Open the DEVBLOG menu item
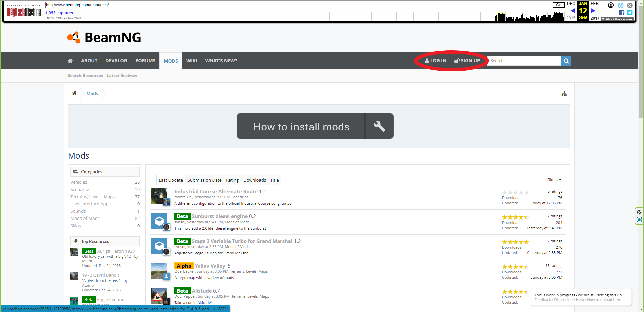The height and width of the screenshot is (312, 644). coord(116,61)
